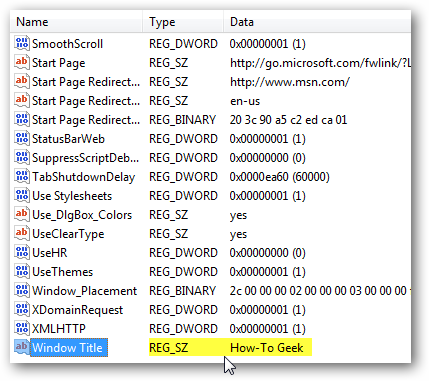429x381 pixels.
Task: Click the 0x0000ea60 (60000) data cell
Action: point(279,177)
